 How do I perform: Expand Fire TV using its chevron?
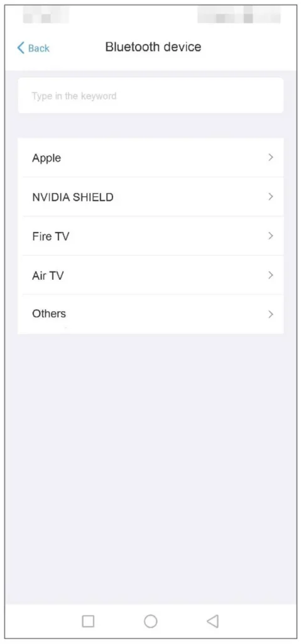pos(271,236)
